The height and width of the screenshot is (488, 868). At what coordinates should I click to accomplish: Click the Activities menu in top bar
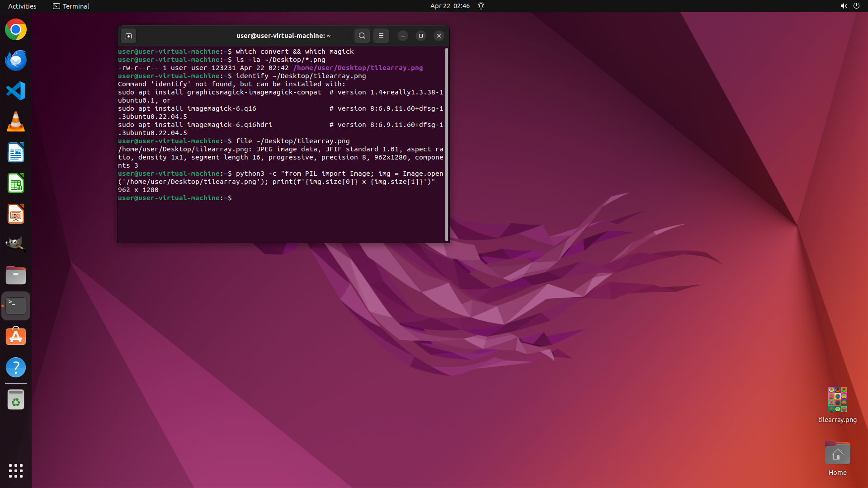pyautogui.click(x=22, y=6)
